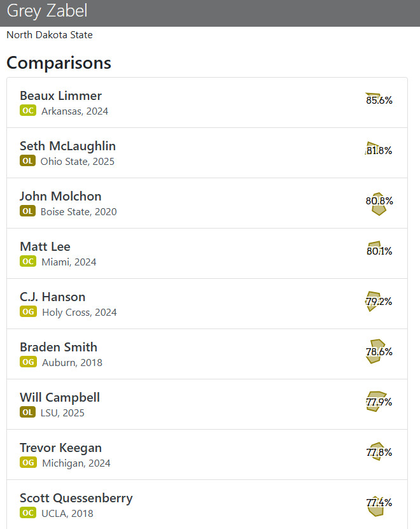
Task: Click the Grey Zabel header title
Action: tap(47, 11)
